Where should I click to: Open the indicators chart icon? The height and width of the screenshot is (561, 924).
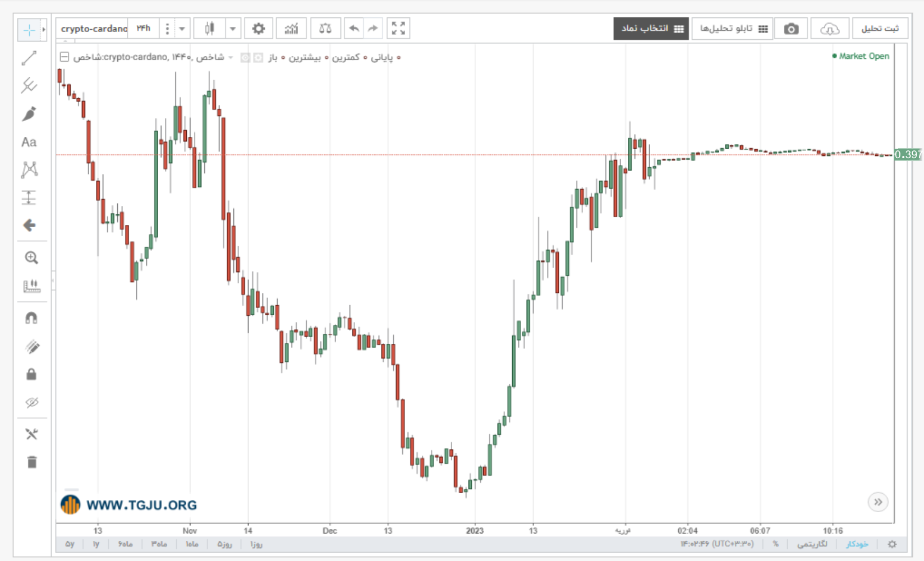tap(291, 29)
